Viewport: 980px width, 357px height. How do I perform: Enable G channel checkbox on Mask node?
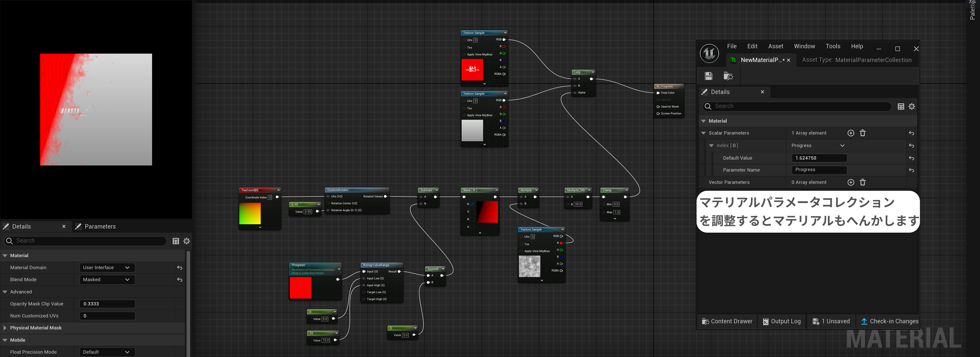(472, 212)
